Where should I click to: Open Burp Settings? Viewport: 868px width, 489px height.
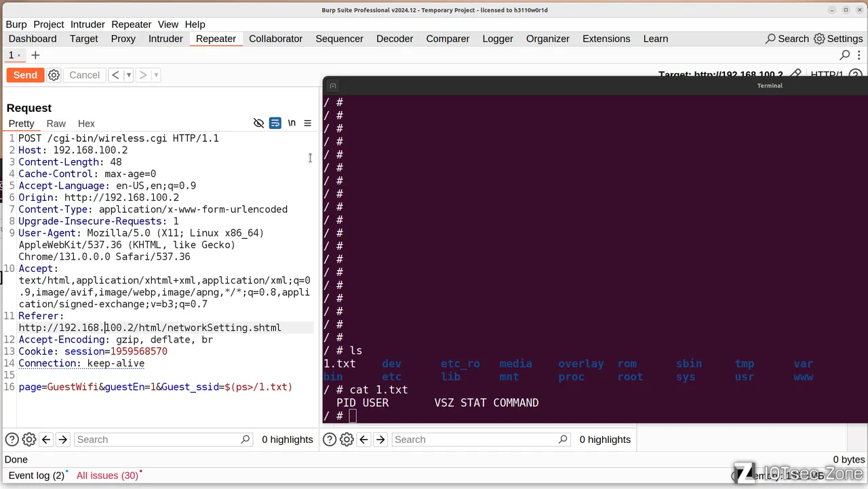tap(838, 39)
